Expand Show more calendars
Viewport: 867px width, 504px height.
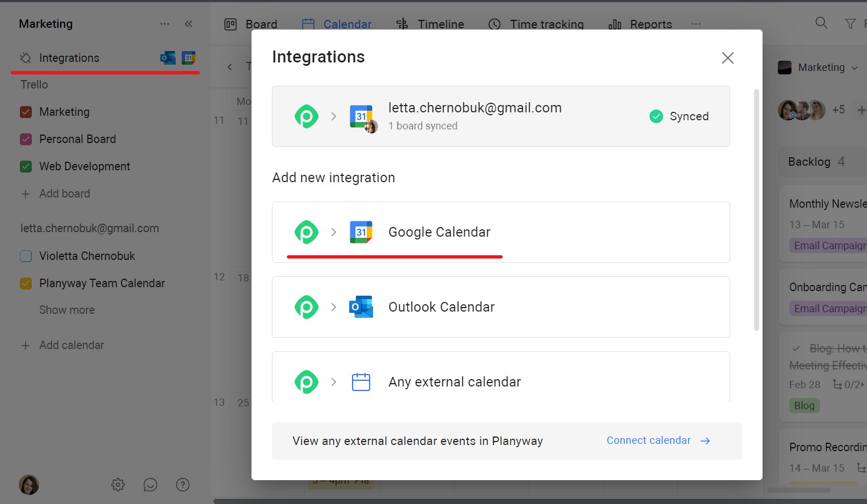(67, 310)
